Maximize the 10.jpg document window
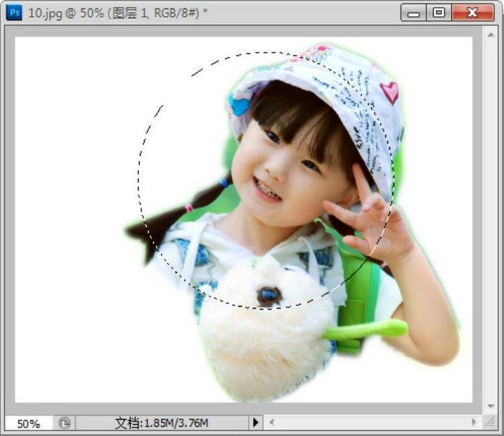 (439, 13)
